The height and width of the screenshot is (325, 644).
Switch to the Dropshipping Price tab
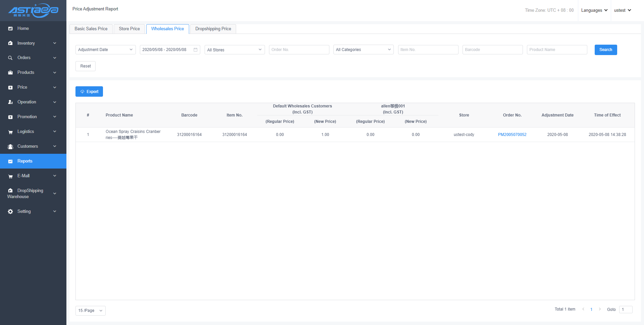(x=213, y=29)
